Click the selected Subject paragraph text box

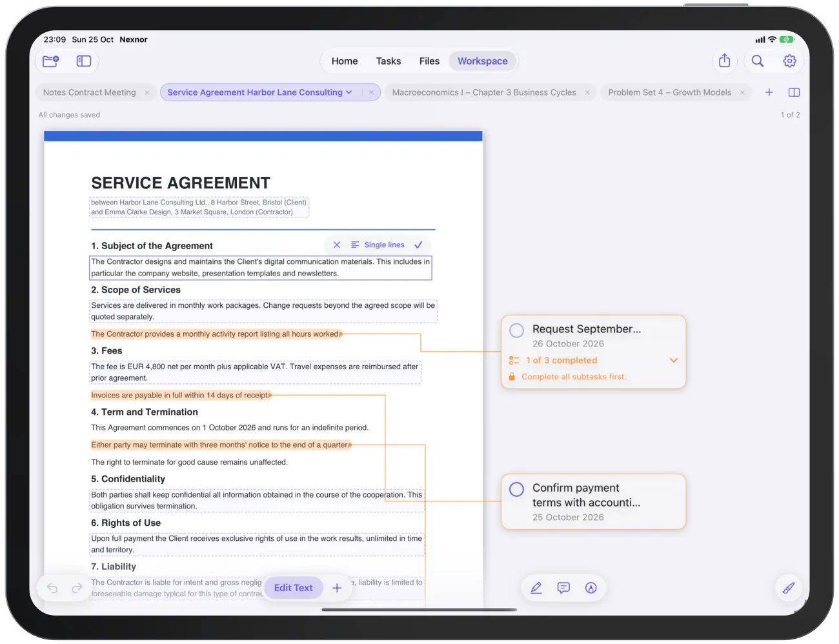point(261,268)
